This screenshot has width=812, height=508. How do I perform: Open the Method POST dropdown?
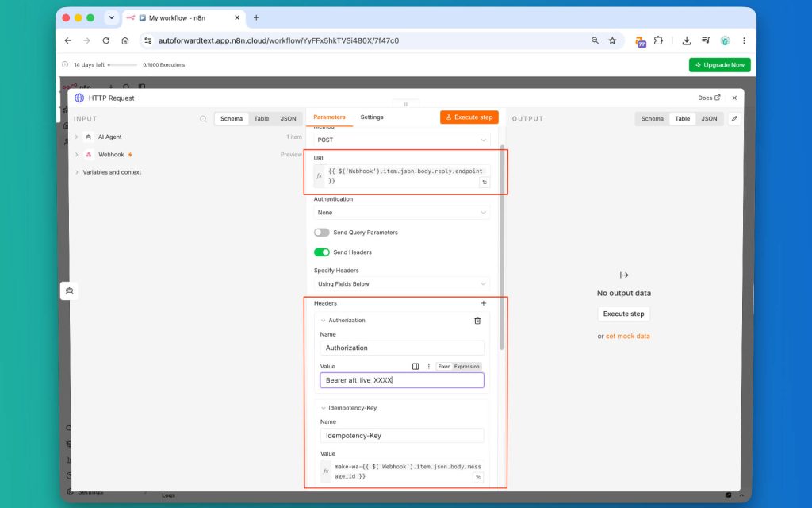click(402, 140)
